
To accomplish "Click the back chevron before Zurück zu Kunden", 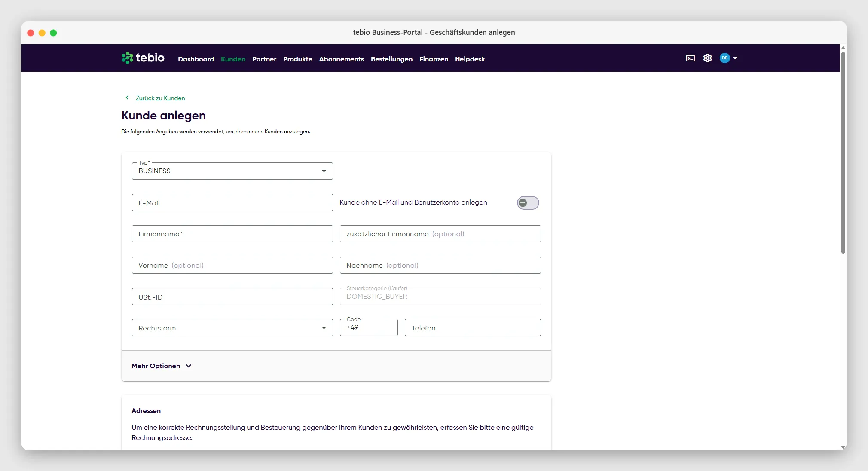I will coord(127,98).
